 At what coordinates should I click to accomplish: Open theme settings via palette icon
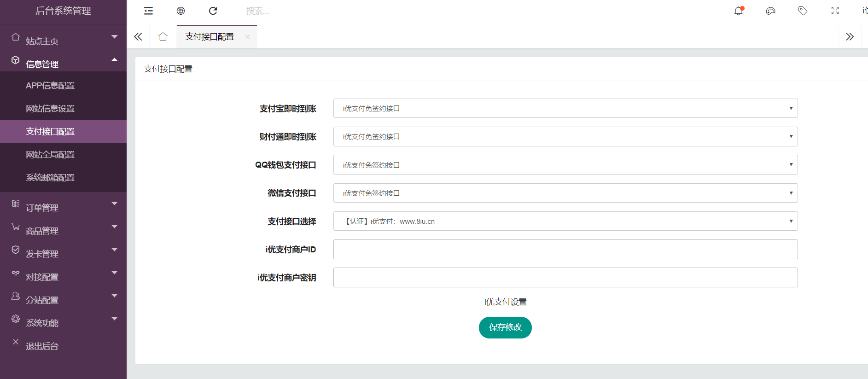770,11
